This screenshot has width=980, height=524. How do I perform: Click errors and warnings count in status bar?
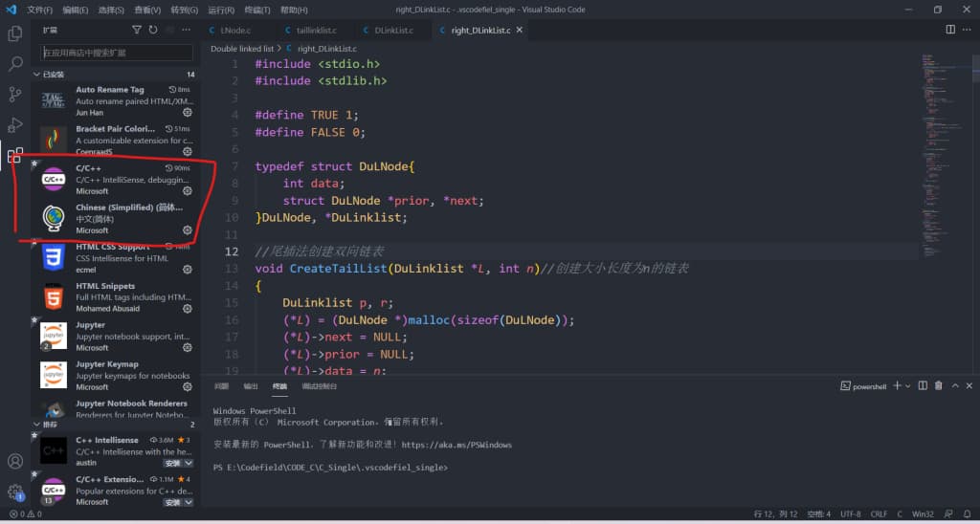click(x=26, y=514)
